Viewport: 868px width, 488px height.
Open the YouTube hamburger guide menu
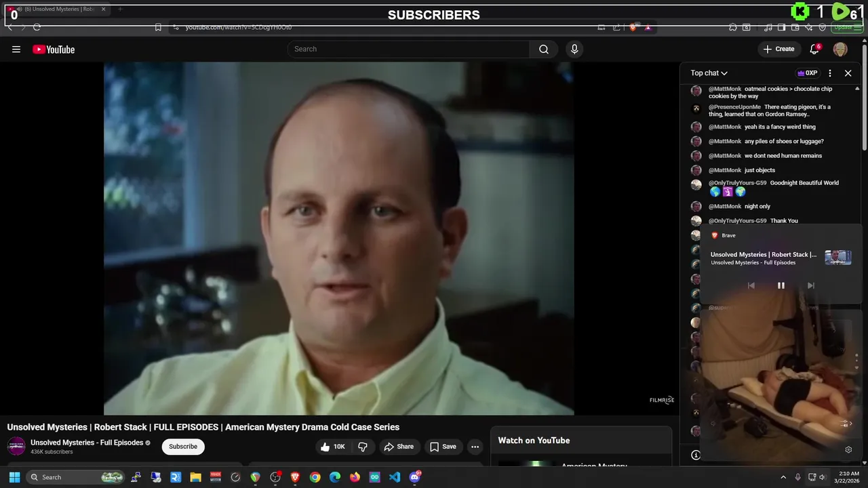point(16,49)
